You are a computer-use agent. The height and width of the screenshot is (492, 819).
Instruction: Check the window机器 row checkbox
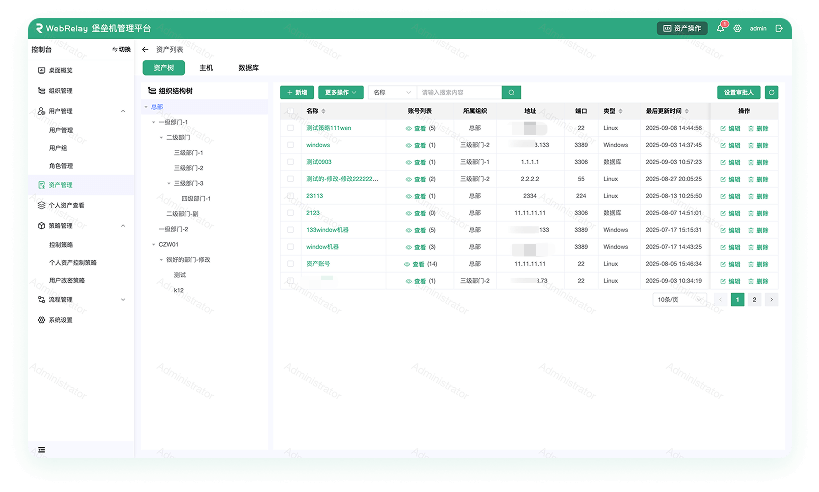click(290, 247)
